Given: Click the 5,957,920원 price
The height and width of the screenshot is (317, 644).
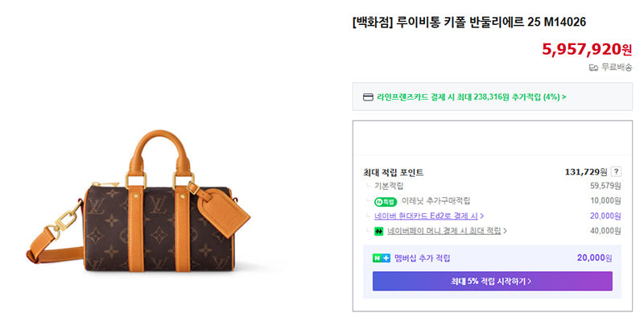Looking at the screenshot, I should point(588,49).
